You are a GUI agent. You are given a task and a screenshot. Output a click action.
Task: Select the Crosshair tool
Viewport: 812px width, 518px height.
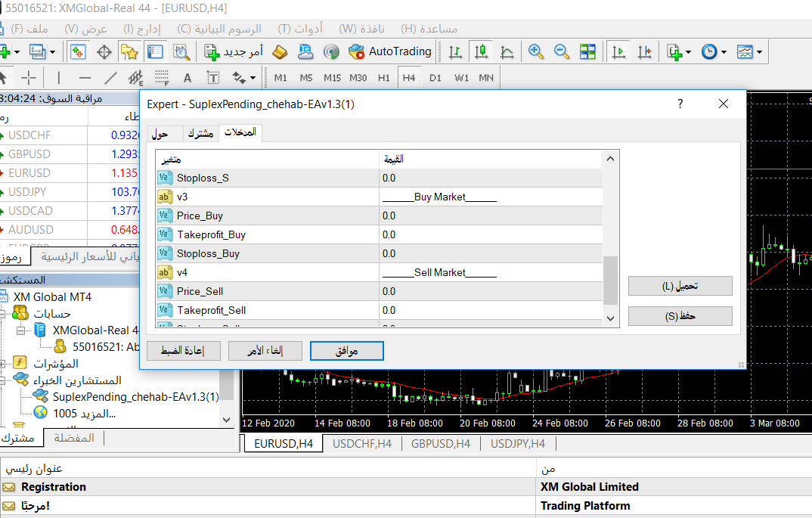(29, 78)
